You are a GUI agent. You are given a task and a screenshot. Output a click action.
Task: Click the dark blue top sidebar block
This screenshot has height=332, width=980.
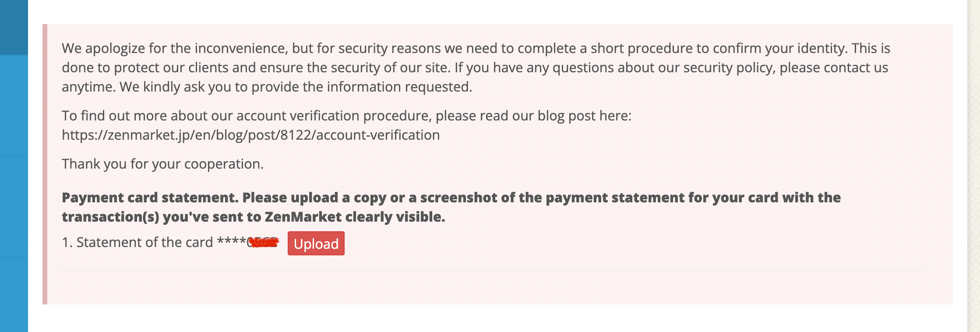point(14,27)
